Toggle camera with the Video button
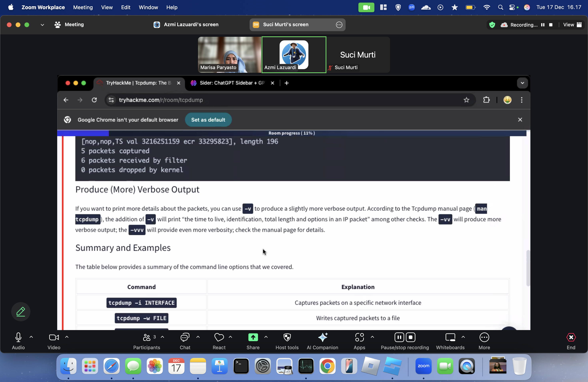The width and height of the screenshot is (588, 382). coord(54,341)
